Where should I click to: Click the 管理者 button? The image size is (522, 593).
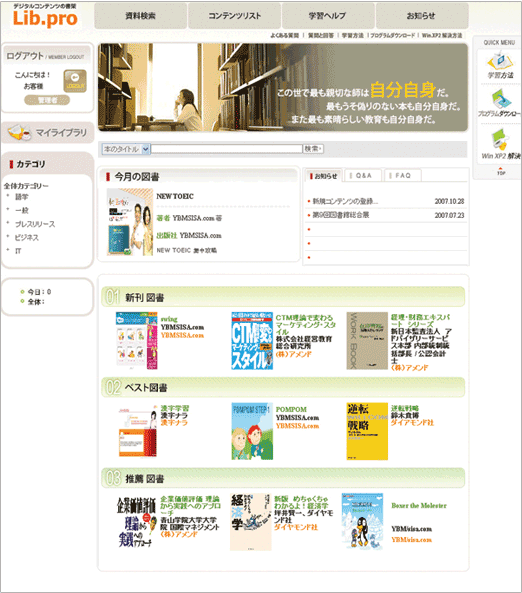coord(47,100)
